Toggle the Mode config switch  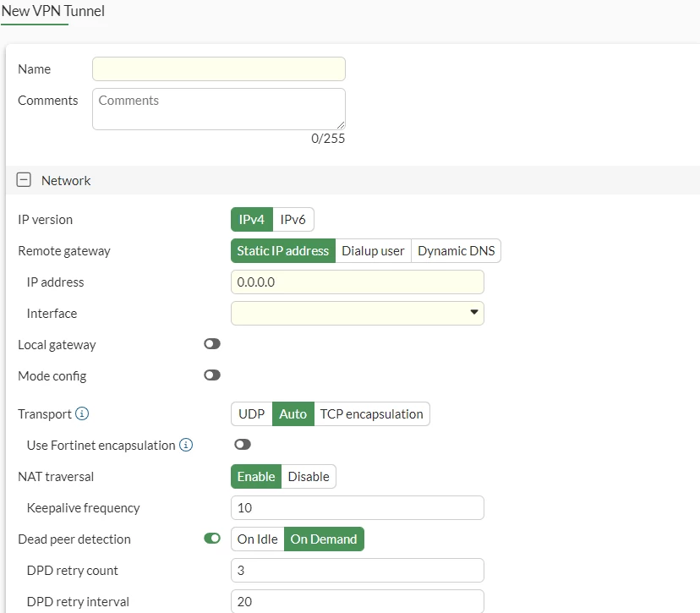pos(212,375)
